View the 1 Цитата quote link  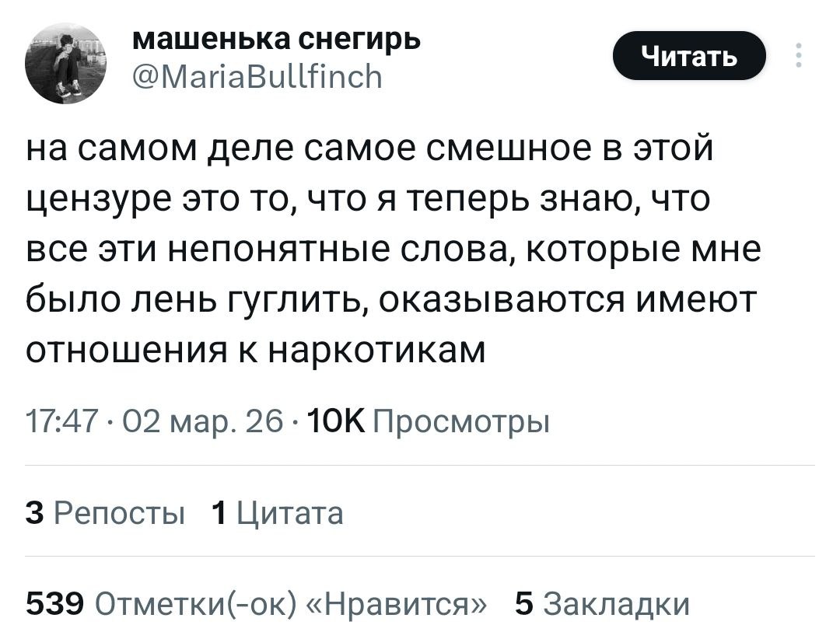(278, 513)
